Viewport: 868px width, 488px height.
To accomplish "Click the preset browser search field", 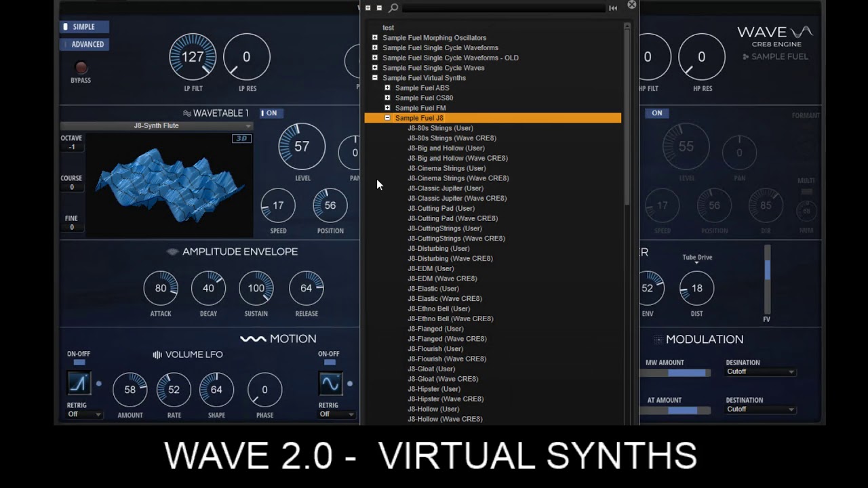I will (x=503, y=8).
